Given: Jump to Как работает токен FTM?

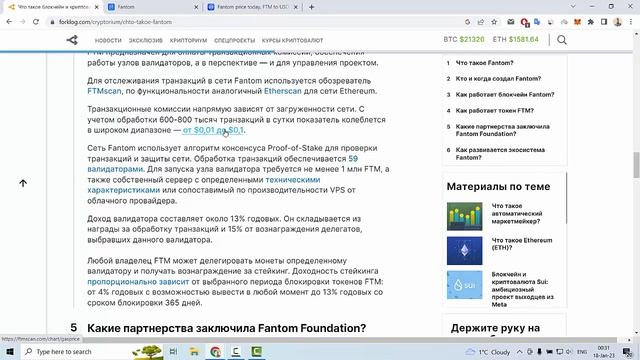Looking at the screenshot, I should [x=494, y=111].
